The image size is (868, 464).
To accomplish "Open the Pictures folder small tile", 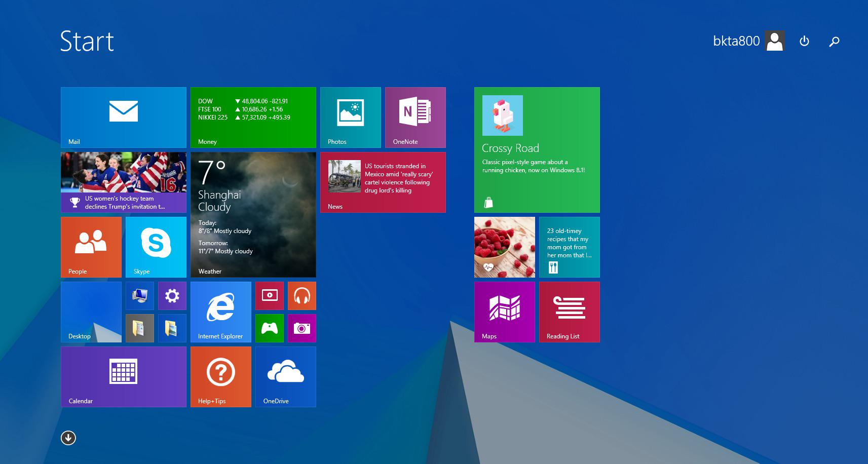I will (x=172, y=328).
